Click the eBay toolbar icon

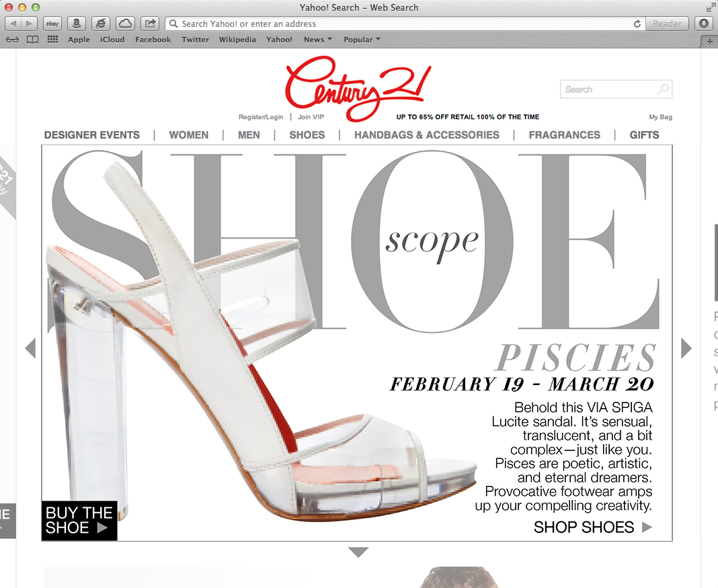click(52, 24)
